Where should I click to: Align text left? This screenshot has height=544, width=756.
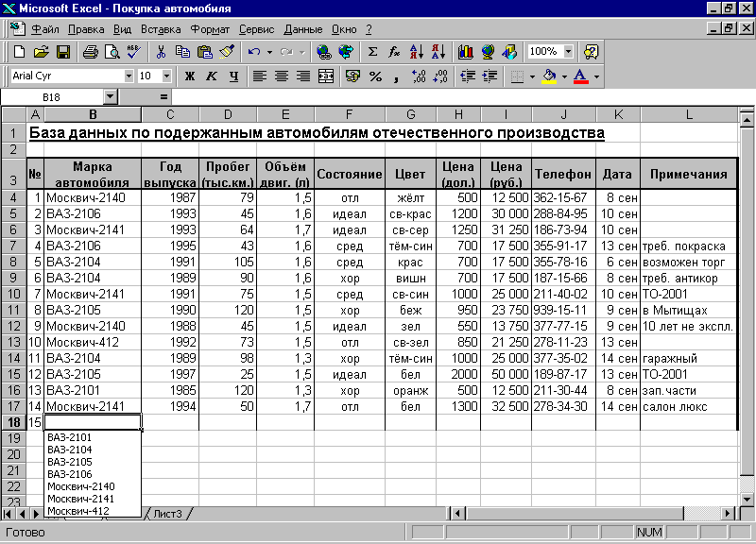pyautogui.click(x=260, y=76)
